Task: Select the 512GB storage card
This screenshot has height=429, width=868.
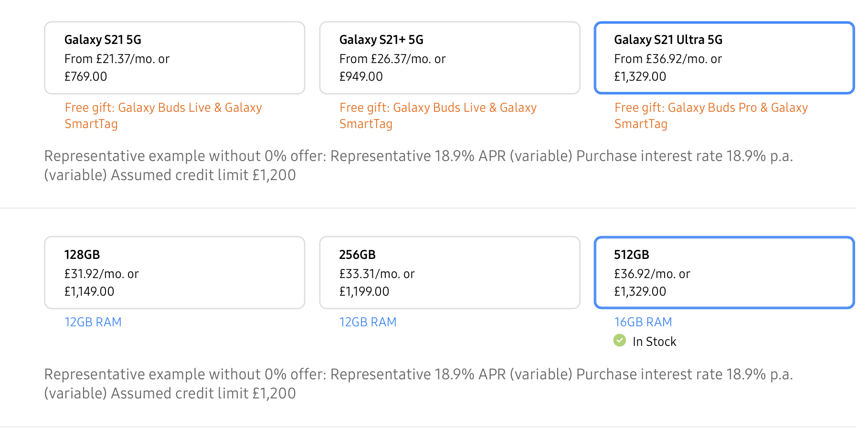Action: (724, 272)
